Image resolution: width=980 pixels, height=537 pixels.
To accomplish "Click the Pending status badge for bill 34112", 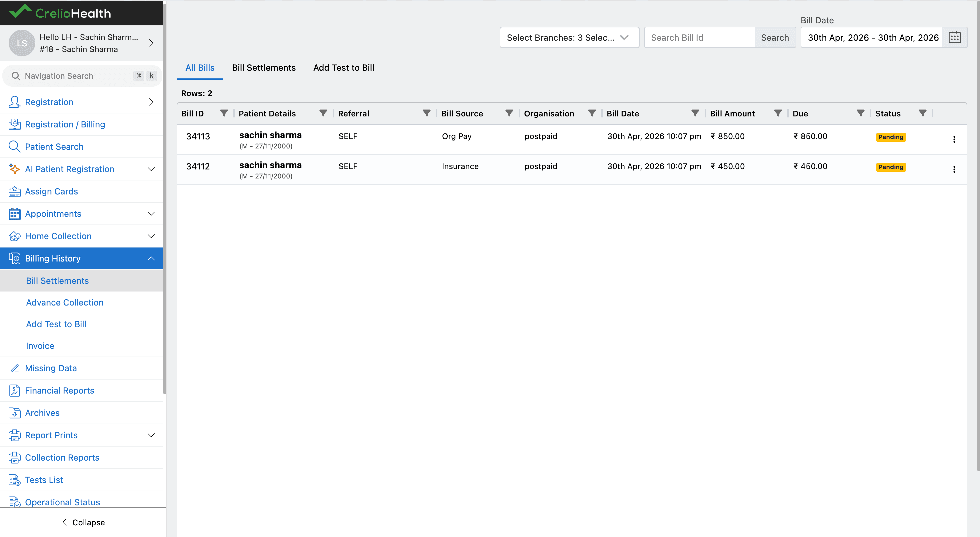I will (891, 167).
